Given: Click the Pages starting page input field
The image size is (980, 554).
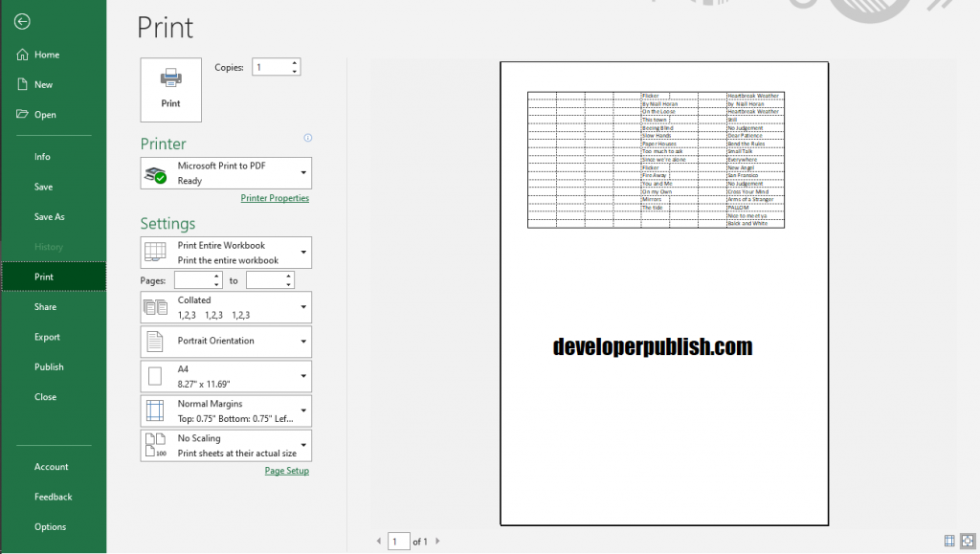Looking at the screenshot, I should [196, 279].
